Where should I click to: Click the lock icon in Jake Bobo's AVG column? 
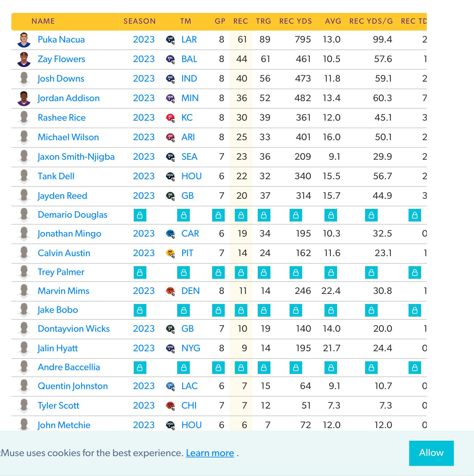tap(331, 311)
